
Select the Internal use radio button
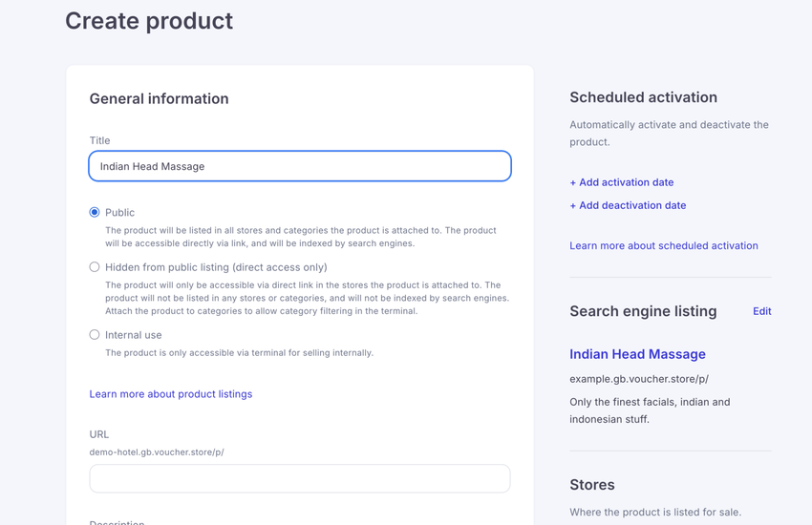tap(95, 335)
